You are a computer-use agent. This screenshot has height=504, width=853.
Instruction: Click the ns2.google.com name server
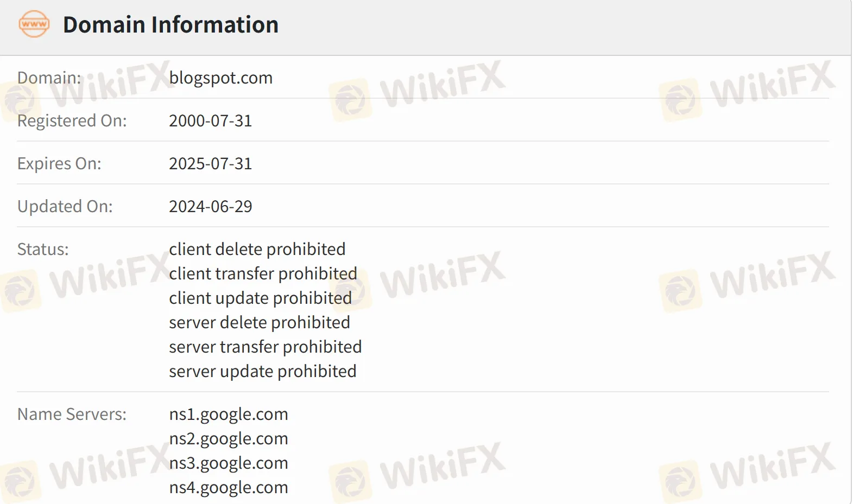click(228, 438)
